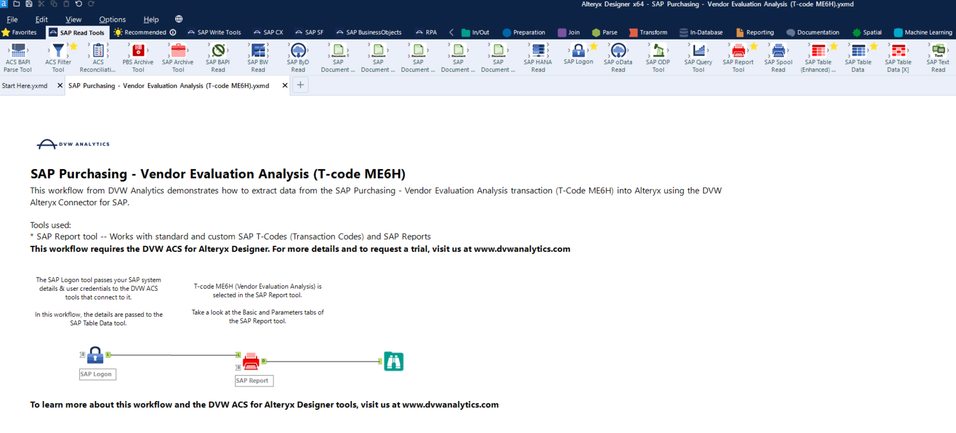Select the SAP Report node on canvas
Viewport: 956px width, 433px height.
pyautogui.click(x=251, y=362)
